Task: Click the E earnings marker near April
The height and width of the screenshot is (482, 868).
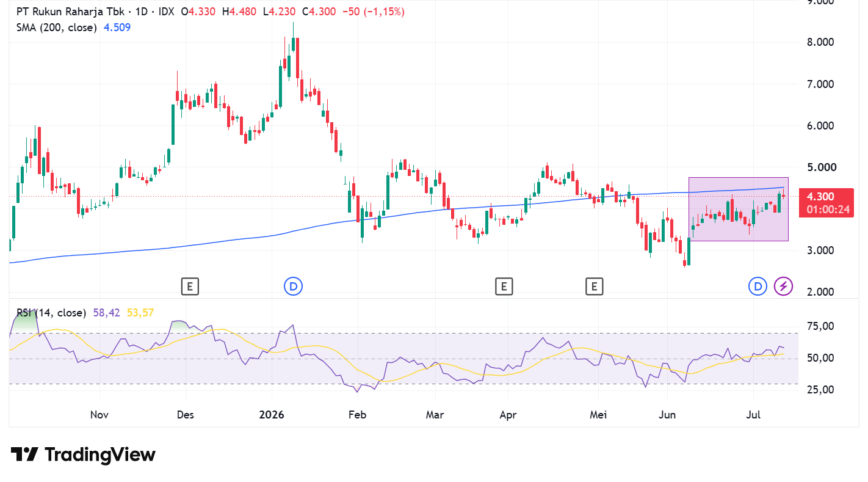Action: (x=504, y=286)
